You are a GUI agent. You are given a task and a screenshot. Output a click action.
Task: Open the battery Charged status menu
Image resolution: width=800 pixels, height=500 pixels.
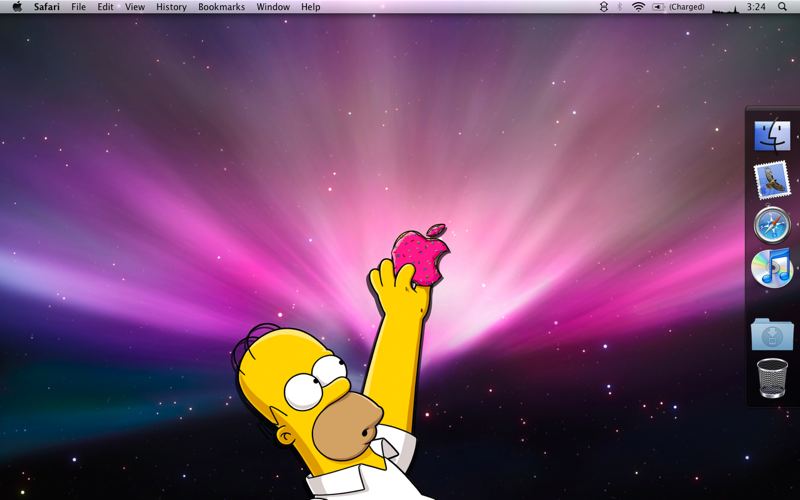coord(679,7)
